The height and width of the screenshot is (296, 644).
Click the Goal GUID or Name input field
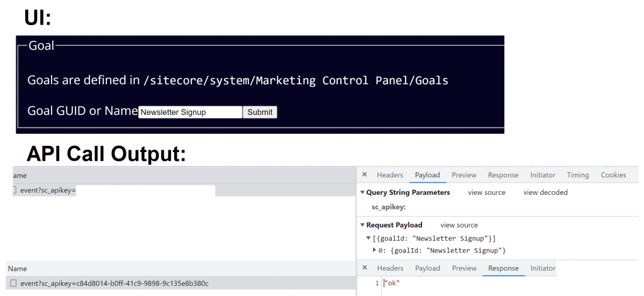190,112
